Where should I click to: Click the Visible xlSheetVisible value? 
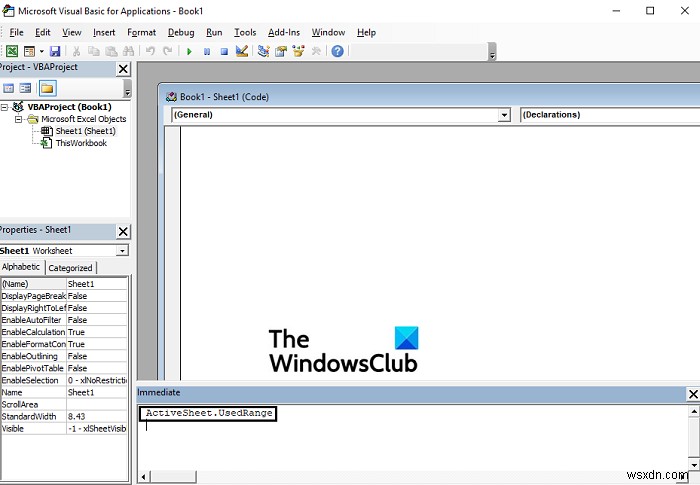(97, 429)
